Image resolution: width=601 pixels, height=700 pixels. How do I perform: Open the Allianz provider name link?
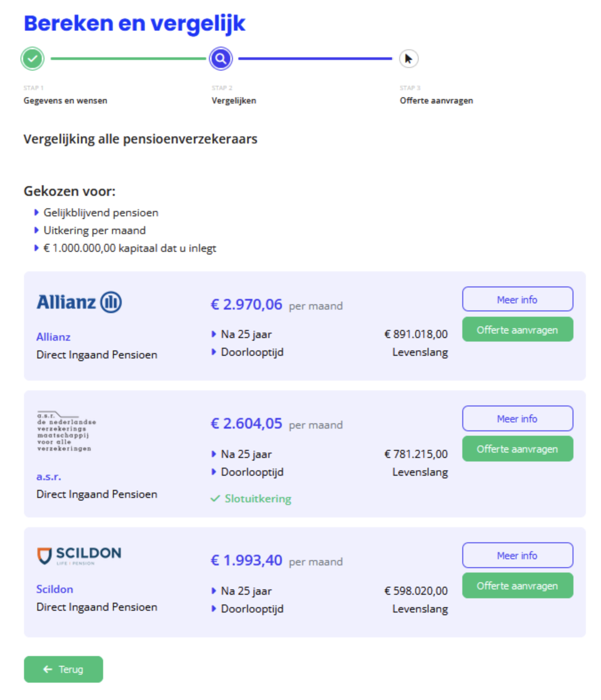click(53, 337)
